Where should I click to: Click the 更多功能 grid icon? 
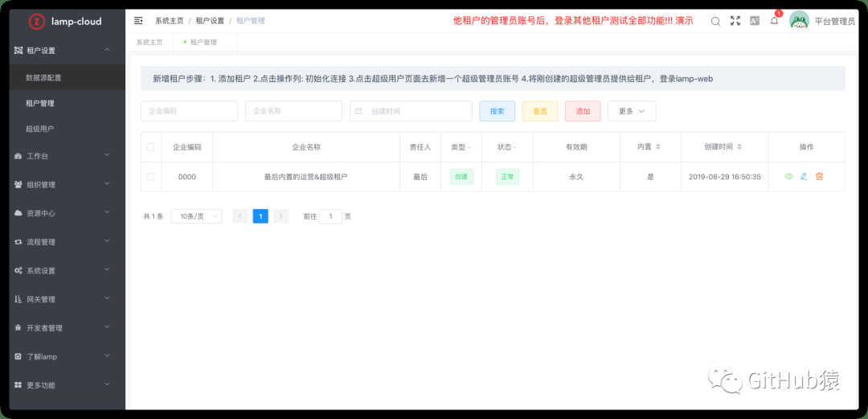click(x=18, y=385)
